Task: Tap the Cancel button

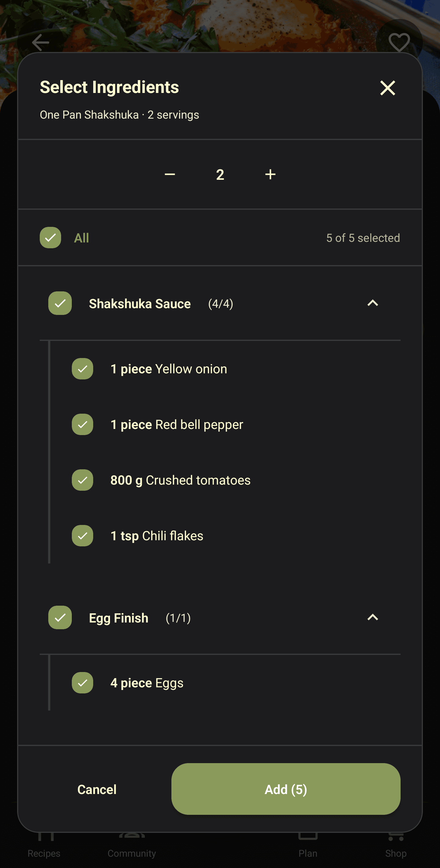Action: [x=97, y=789]
